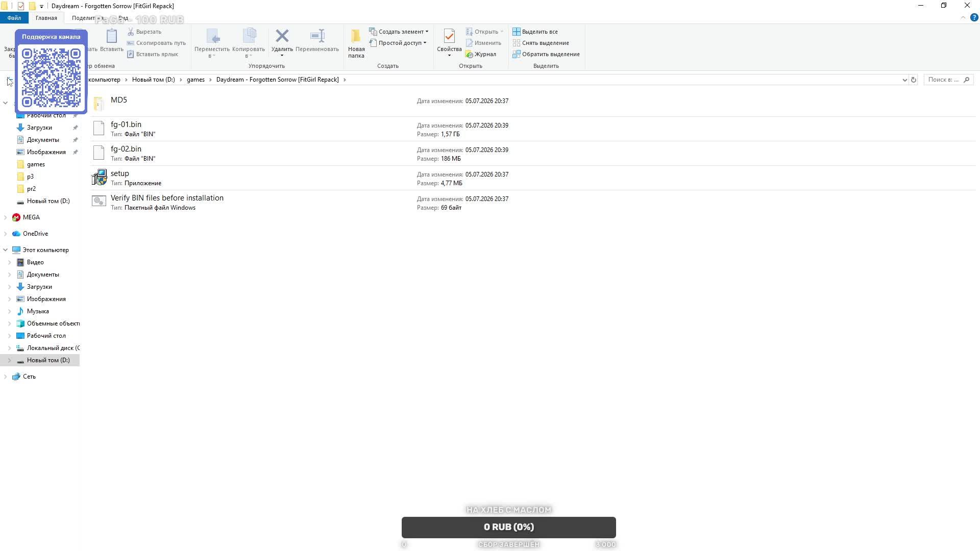Switch to the Главная ribbon tab

pyautogui.click(x=46, y=18)
